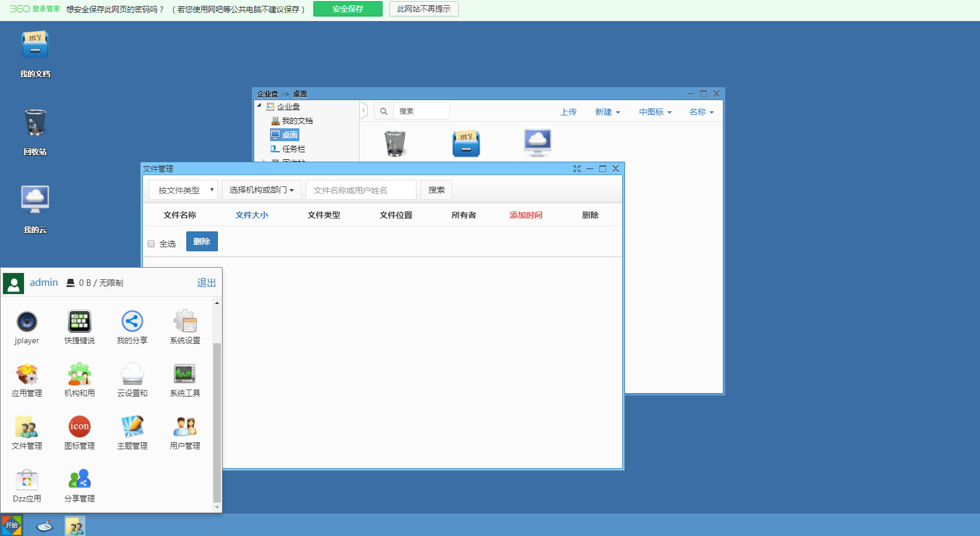Click the 我的分享 share icon
Screen dimensions: 980x536
point(132,322)
